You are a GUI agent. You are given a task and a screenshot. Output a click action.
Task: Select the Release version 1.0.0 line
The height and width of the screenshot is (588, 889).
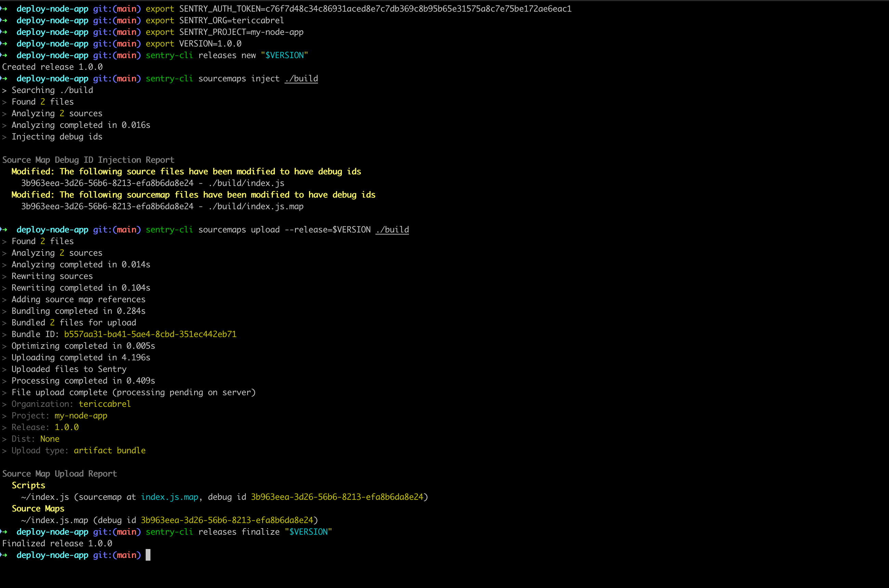point(66,427)
